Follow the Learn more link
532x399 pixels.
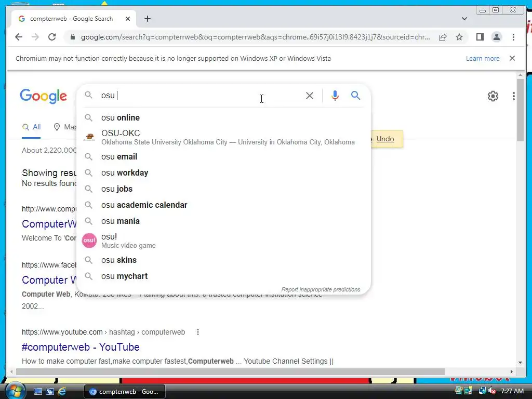tap(483, 58)
